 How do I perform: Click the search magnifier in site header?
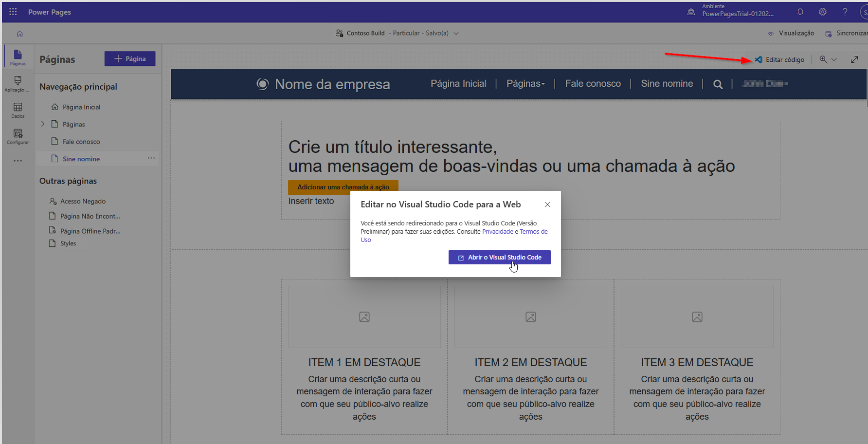tap(718, 84)
